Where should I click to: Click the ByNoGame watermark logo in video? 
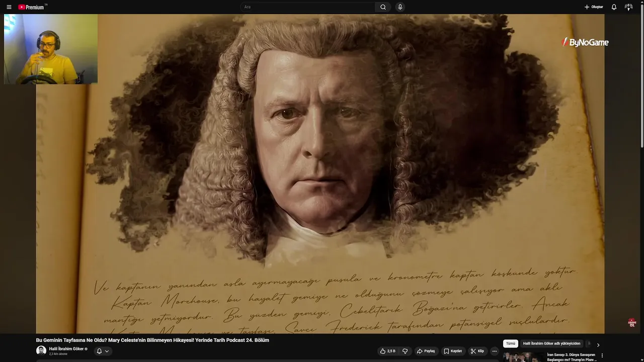(x=585, y=43)
